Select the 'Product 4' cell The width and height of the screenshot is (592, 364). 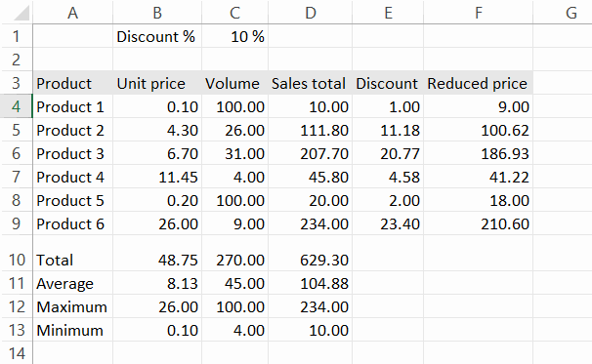coord(72,177)
